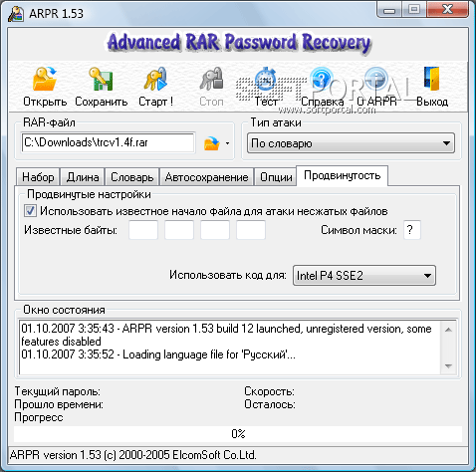
Task: Click the log line 'ARPR version 1.53 build 12 launched'
Action: [226, 335]
